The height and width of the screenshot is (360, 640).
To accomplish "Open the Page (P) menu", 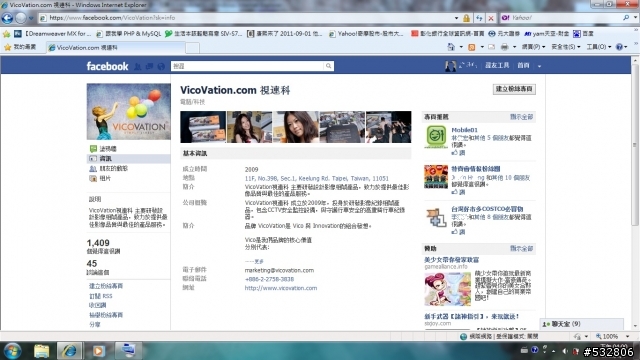I will click(533, 47).
